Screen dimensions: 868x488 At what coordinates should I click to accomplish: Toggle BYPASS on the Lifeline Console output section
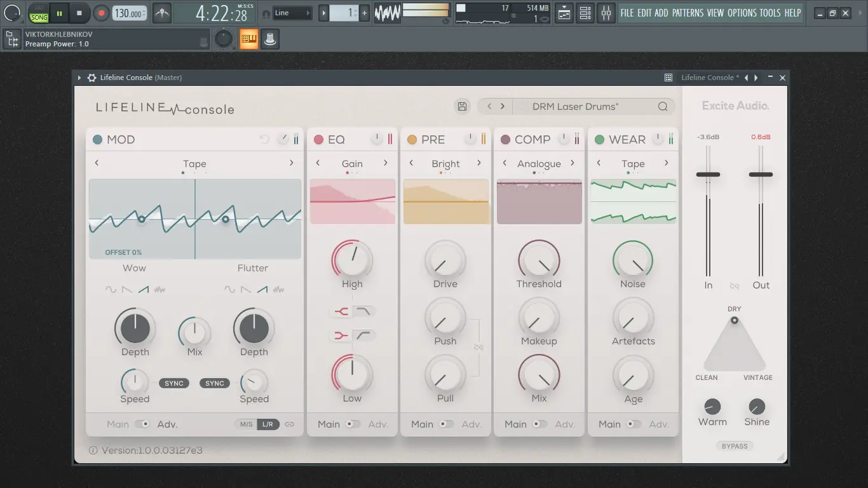(735, 445)
